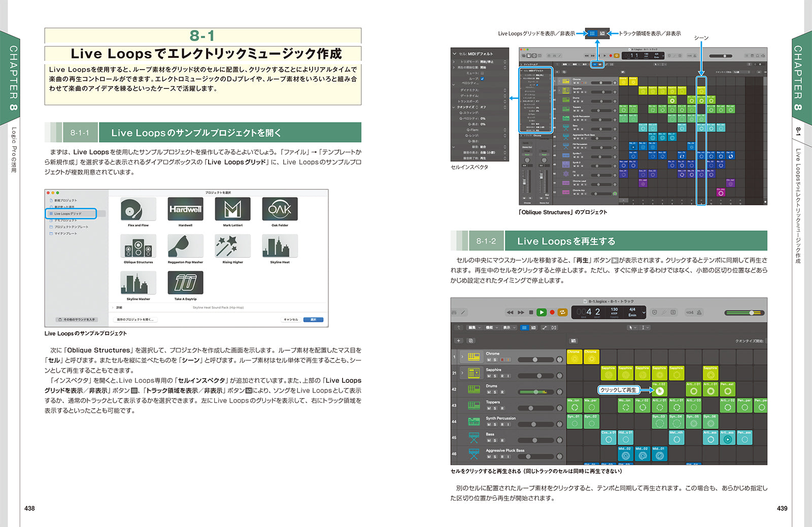Select 新規プロジェクト in the chooser sidebar
The width and height of the screenshot is (812, 527).
tap(63, 201)
